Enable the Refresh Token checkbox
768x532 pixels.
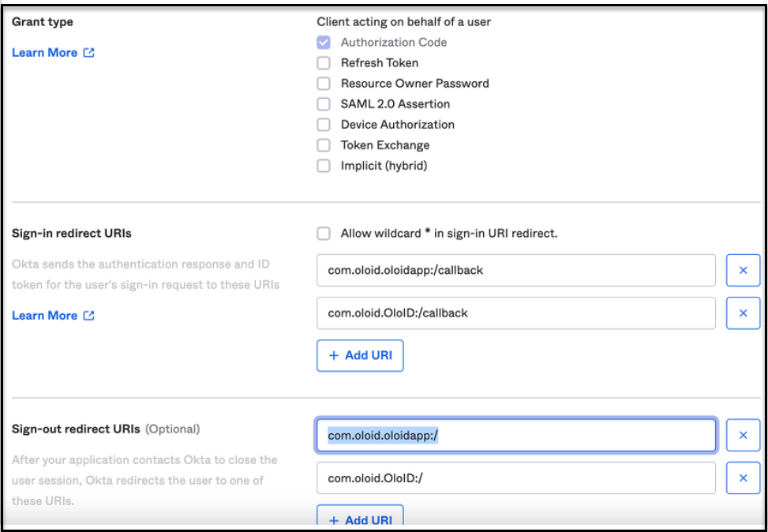pos(324,63)
